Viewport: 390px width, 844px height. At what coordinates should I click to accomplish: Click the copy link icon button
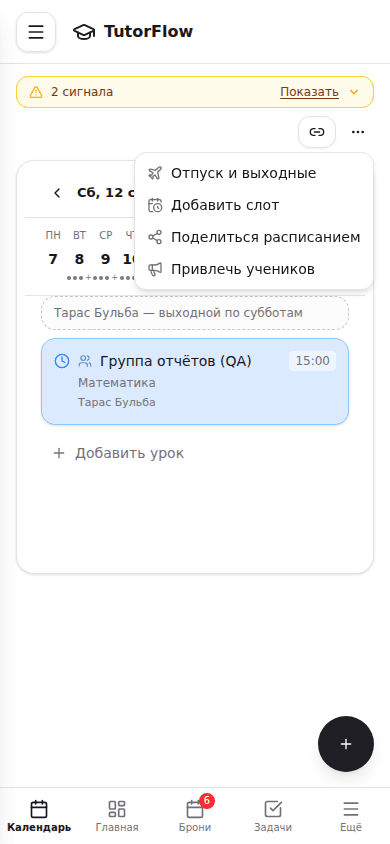click(x=317, y=132)
